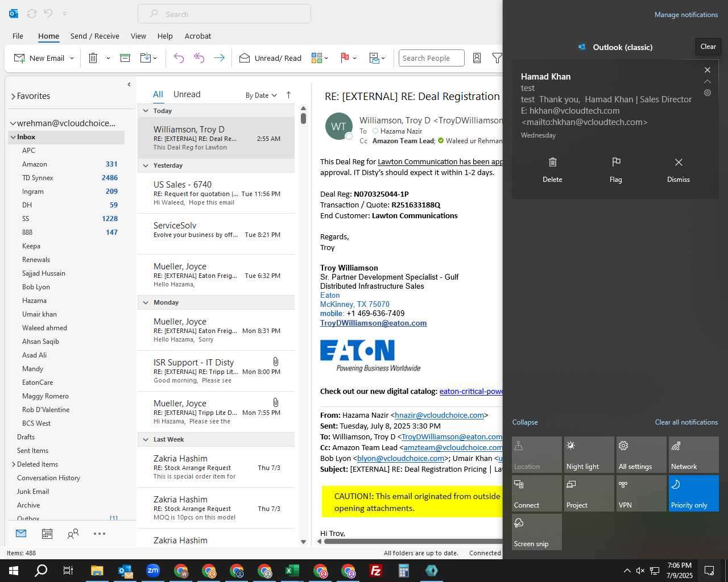The width and height of the screenshot is (728, 582).
Task: Click the top Search box
Action: coord(224,14)
